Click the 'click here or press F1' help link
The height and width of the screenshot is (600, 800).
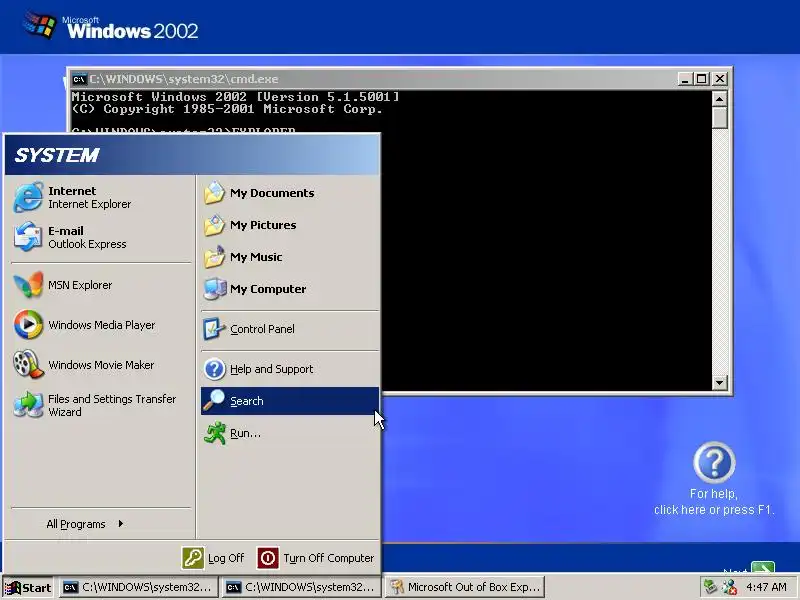tap(714, 510)
